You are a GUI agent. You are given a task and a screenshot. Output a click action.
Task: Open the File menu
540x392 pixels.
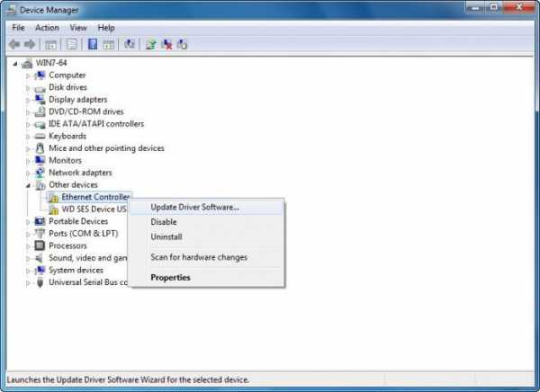tap(18, 28)
